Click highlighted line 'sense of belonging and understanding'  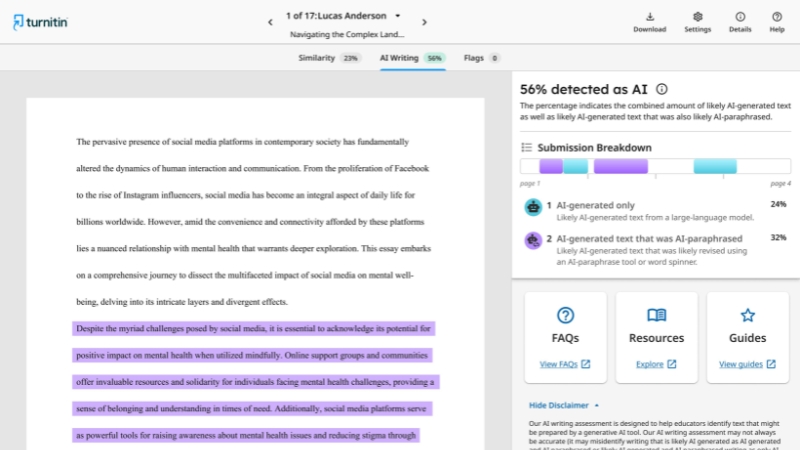(x=252, y=409)
